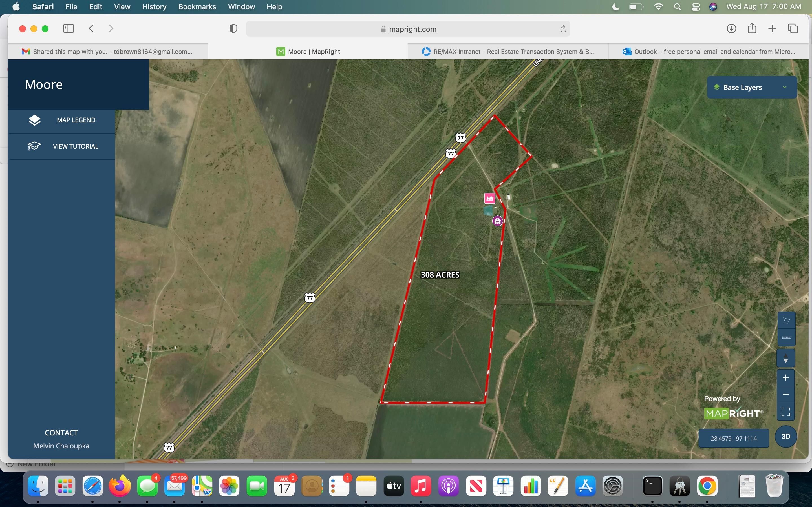Screen dimensions: 812x507
Task: Click the pink house marker on the property
Action: 489,198
